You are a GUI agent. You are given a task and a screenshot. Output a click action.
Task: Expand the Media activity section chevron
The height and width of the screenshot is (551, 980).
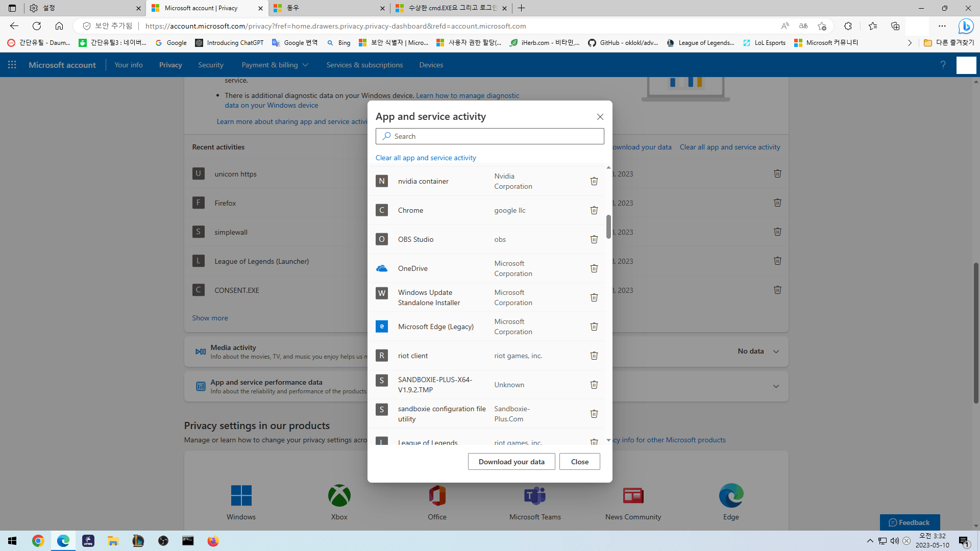pos(776,352)
